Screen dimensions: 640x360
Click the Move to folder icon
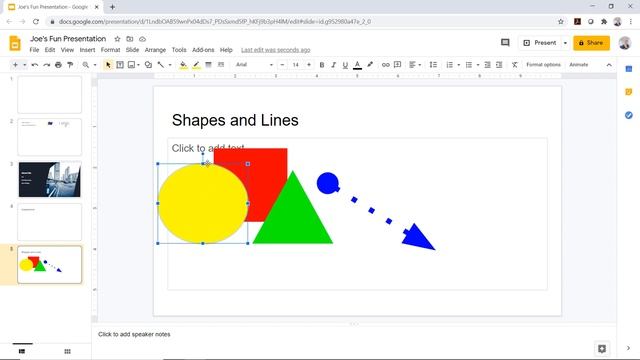(x=130, y=39)
